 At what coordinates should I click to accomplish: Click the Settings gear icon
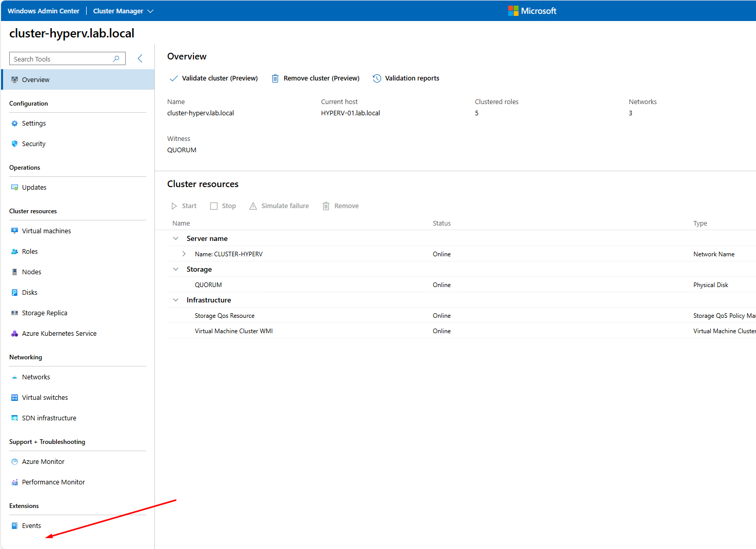tap(14, 124)
